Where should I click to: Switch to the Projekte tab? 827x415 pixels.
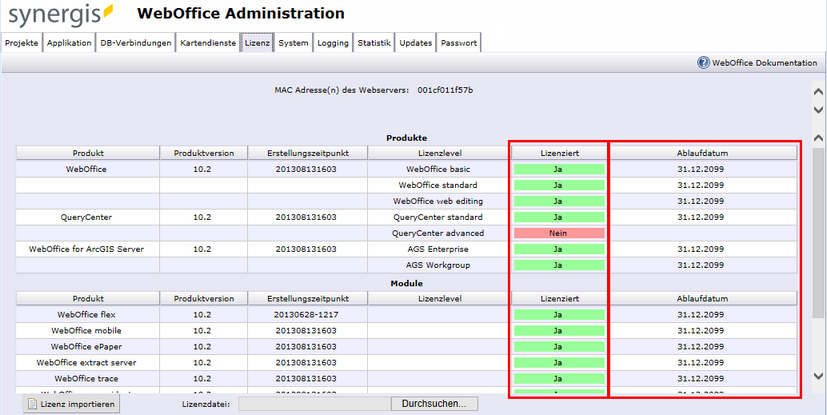[x=22, y=43]
